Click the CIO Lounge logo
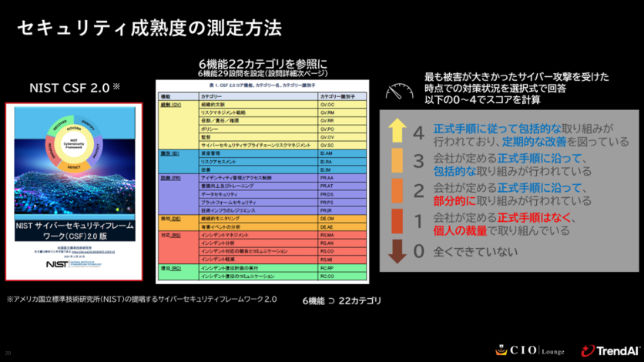The height and width of the screenshot is (362, 644). coord(530,350)
